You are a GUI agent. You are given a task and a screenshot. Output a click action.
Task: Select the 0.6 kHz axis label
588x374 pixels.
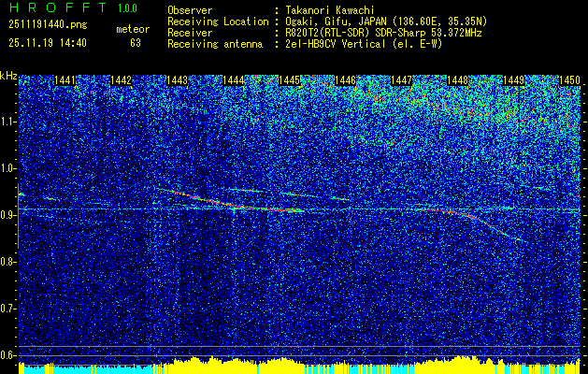click(8, 355)
